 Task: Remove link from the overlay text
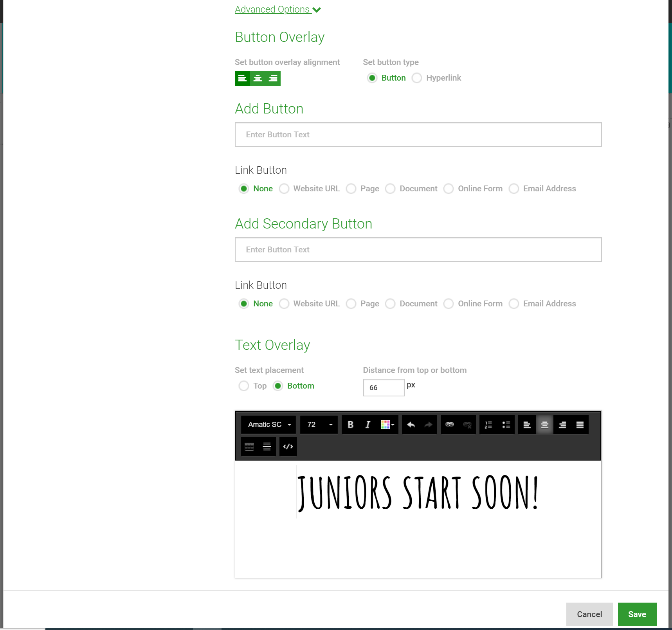tap(467, 425)
